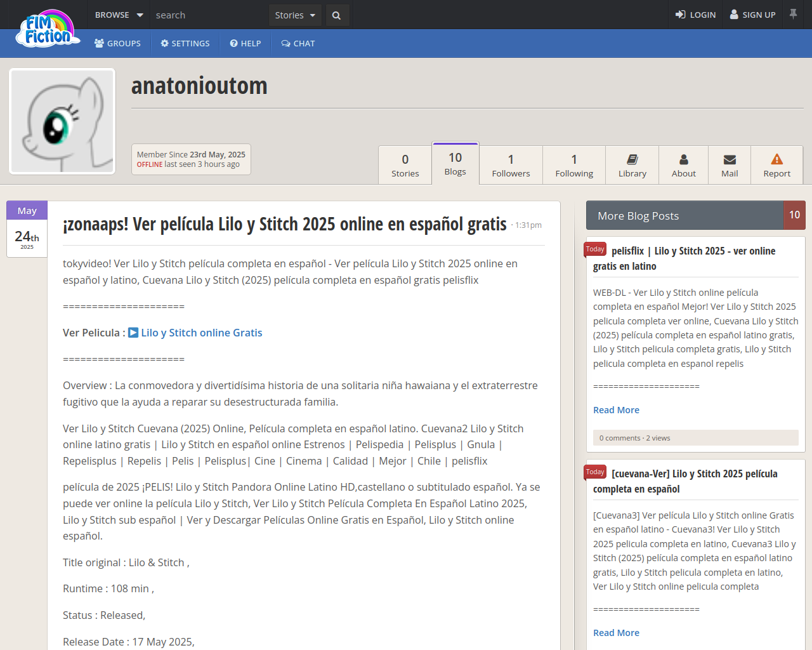The height and width of the screenshot is (650, 812).
Task: Open the BROWSE dropdown menu
Action: [119, 15]
